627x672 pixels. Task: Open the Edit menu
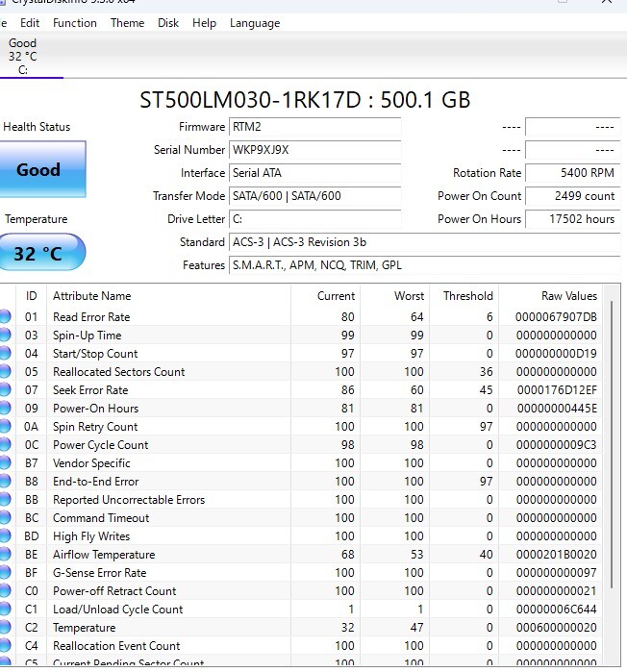(x=30, y=23)
